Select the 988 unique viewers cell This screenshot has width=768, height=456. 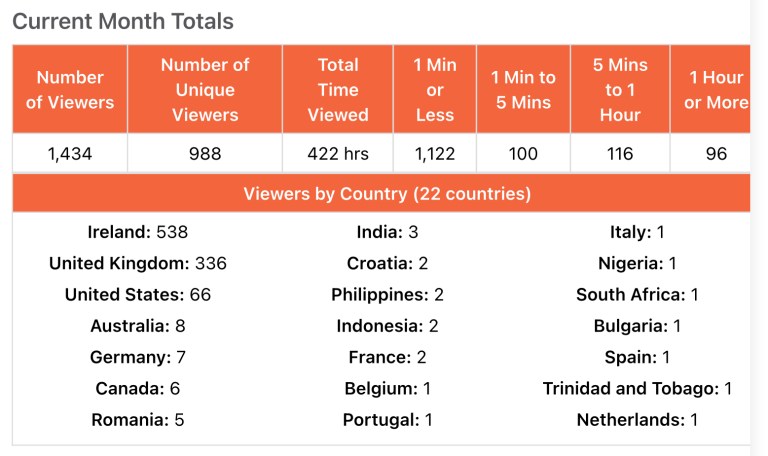(205, 154)
